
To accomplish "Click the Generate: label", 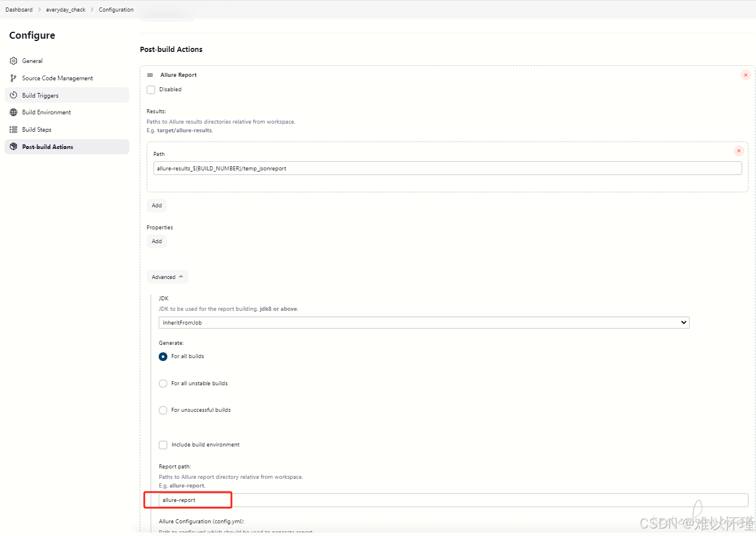I will 171,343.
